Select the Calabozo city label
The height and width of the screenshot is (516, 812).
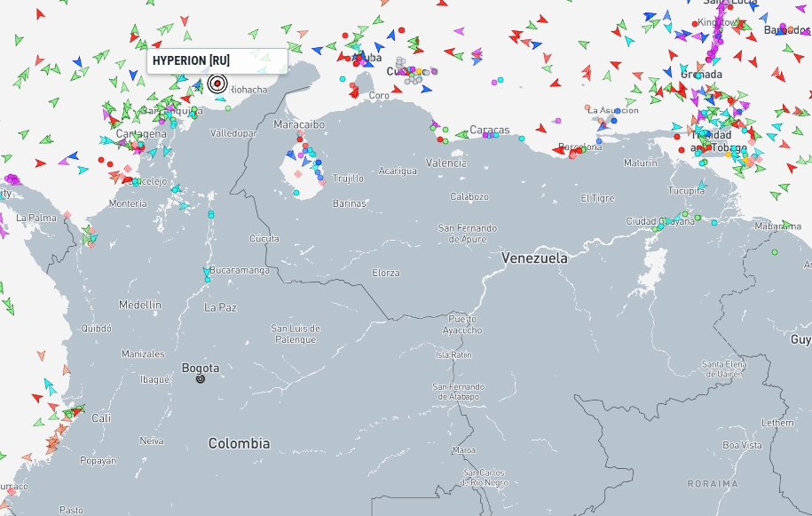469,196
